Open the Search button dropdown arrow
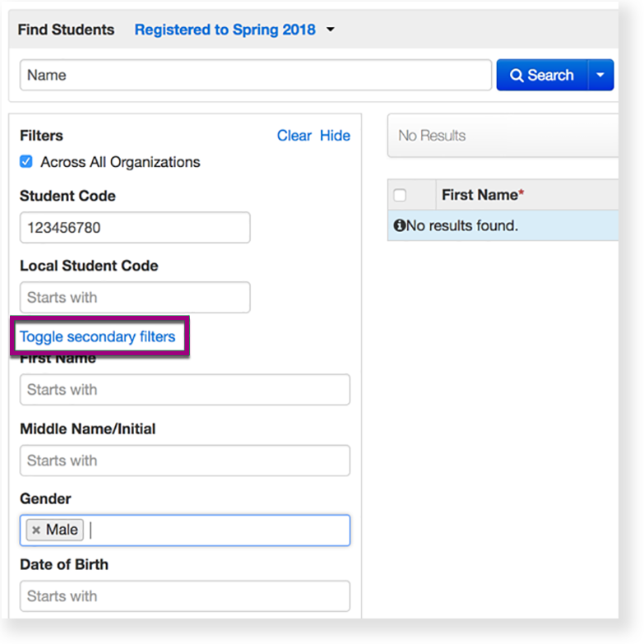 point(600,75)
